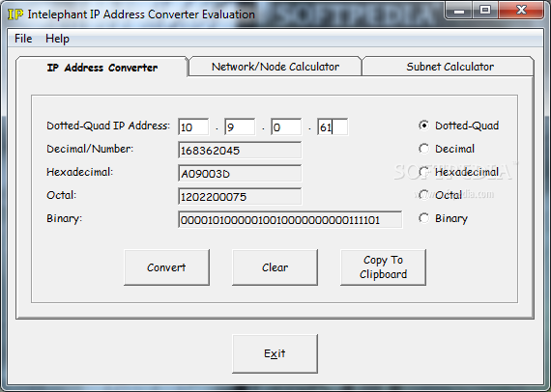Image resolution: width=551 pixels, height=392 pixels.
Task: Click the yellow IP application icon in title bar
Action: tap(15, 14)
